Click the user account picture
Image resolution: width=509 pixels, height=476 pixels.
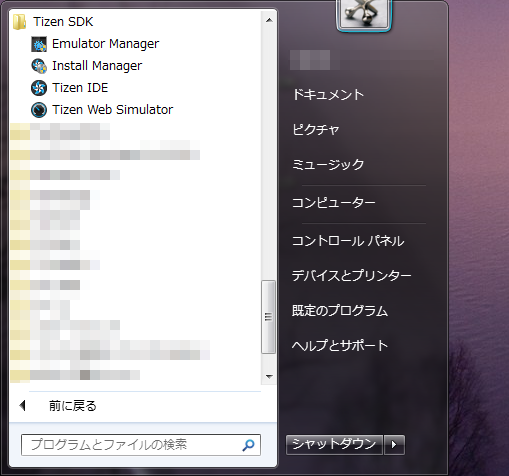tap(364, 14)
